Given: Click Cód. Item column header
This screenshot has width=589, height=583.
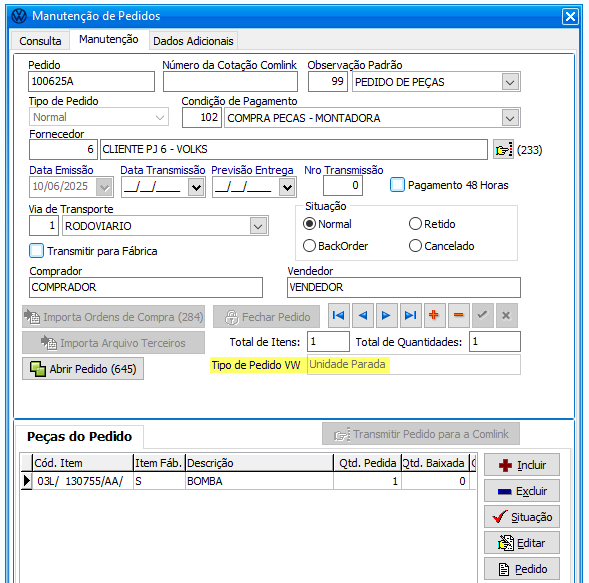Looking at the screenshot, I should tap(83, 463).
